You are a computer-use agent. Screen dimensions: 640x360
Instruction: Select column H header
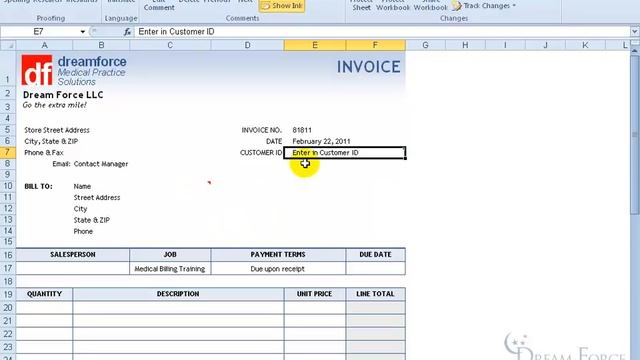click(465, 45)
